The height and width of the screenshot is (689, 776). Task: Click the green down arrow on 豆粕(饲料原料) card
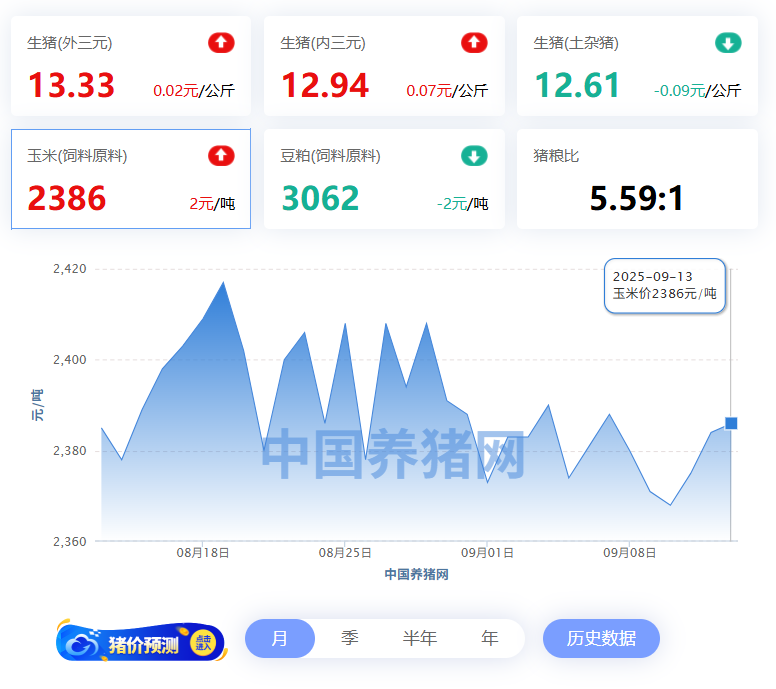point(474,156)
